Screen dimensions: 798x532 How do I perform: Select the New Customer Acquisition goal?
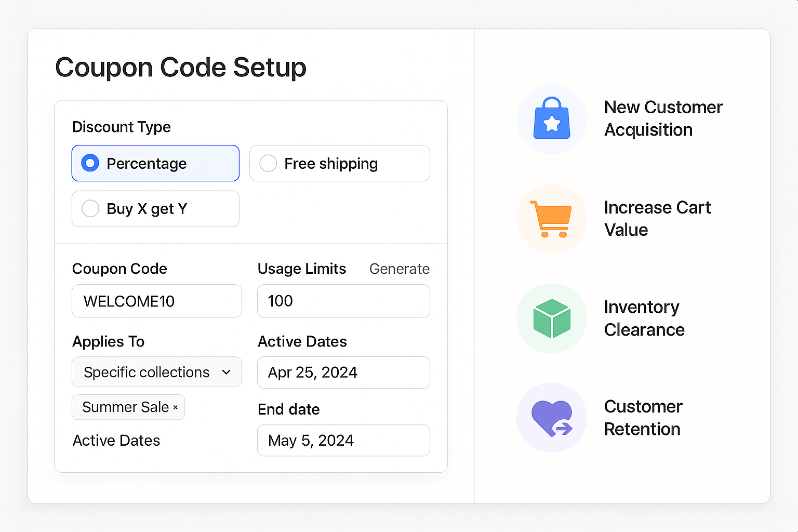click(x=663, y=118)
